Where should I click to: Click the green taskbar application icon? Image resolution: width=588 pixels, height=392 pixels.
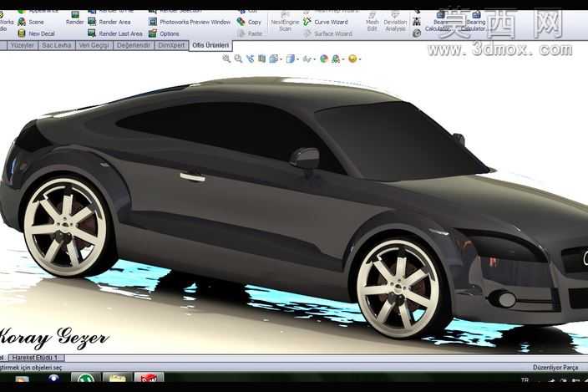point(86,378)
